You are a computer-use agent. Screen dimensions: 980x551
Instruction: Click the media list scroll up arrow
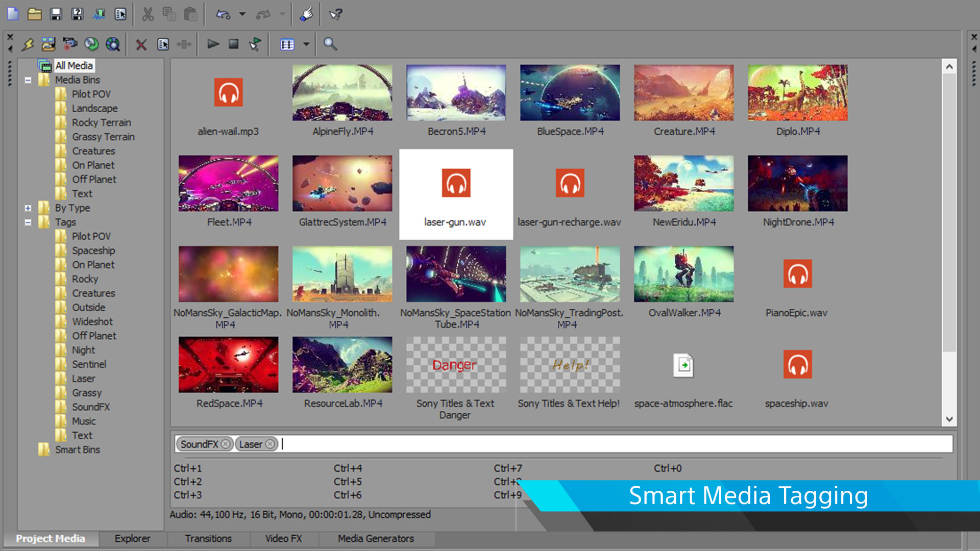coord(949,66)
